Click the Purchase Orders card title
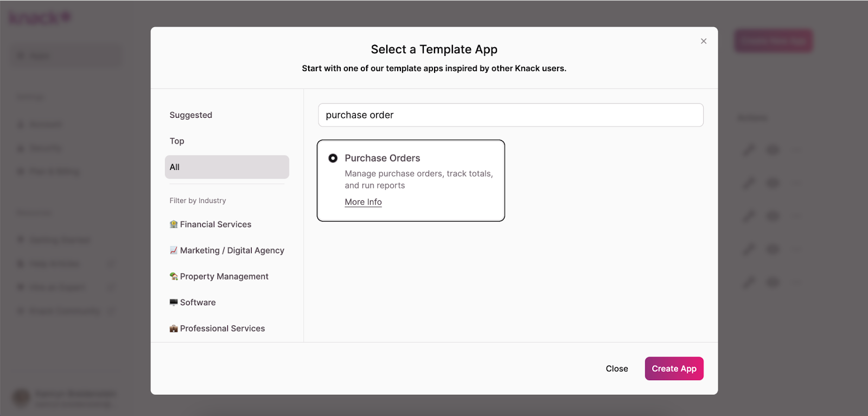868x416 pixels. (x=382, y=158)
